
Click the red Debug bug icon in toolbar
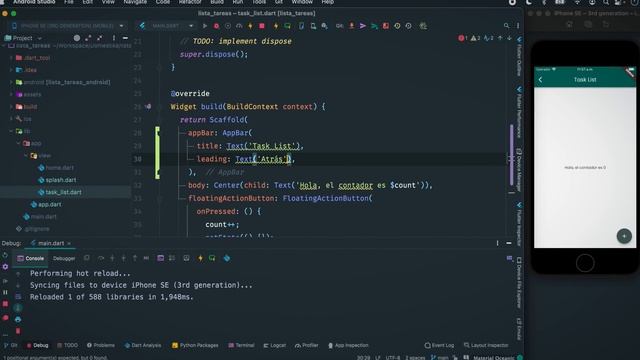pyautogui.click(x=216, y=26)
